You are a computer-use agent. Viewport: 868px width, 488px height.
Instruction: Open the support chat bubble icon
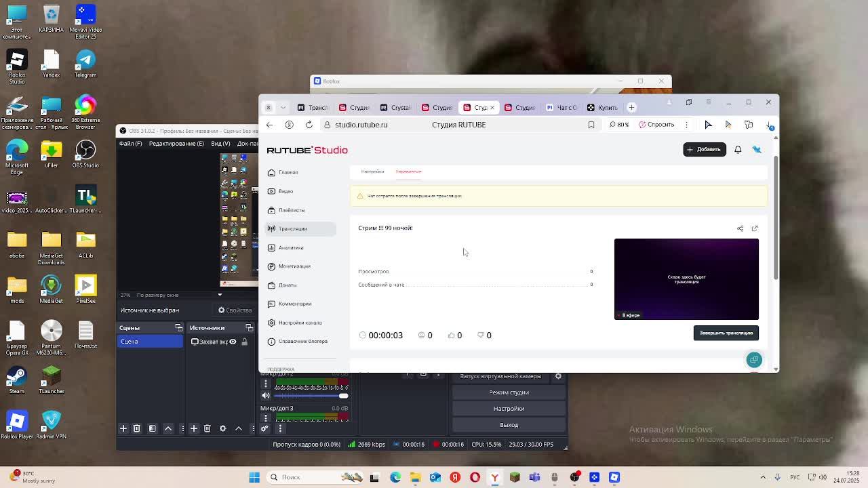(754, 360)
